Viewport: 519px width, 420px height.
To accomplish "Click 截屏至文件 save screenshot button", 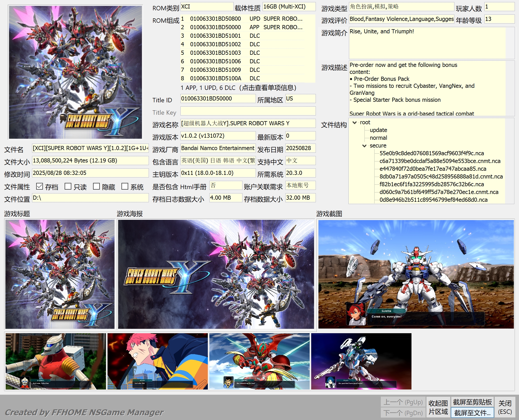I will [472, 413].
